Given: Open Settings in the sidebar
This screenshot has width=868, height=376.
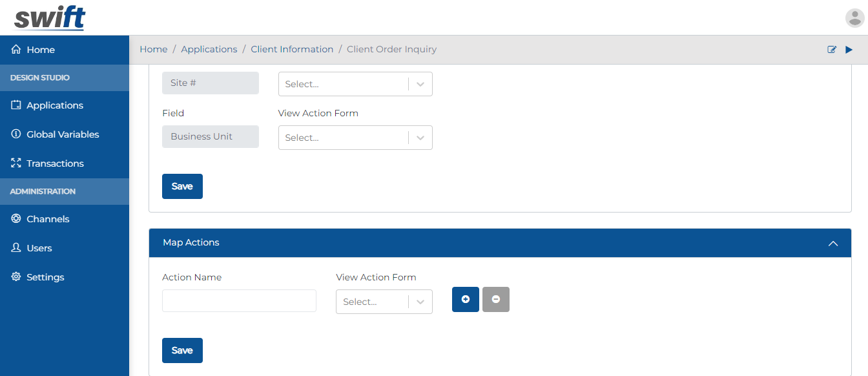Looking at the screenshot, I should tap(45, 277).
